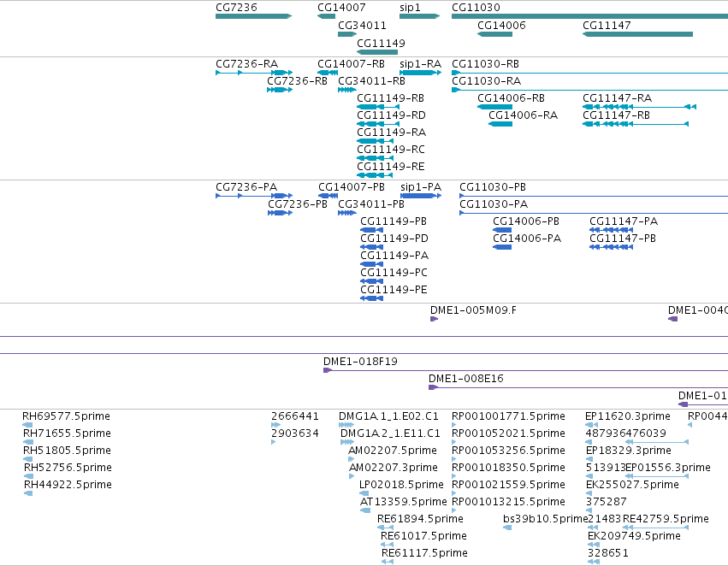Click transcript CG7236-RB label
This screenshot has width=728, height=566.
tap(297, 81)
